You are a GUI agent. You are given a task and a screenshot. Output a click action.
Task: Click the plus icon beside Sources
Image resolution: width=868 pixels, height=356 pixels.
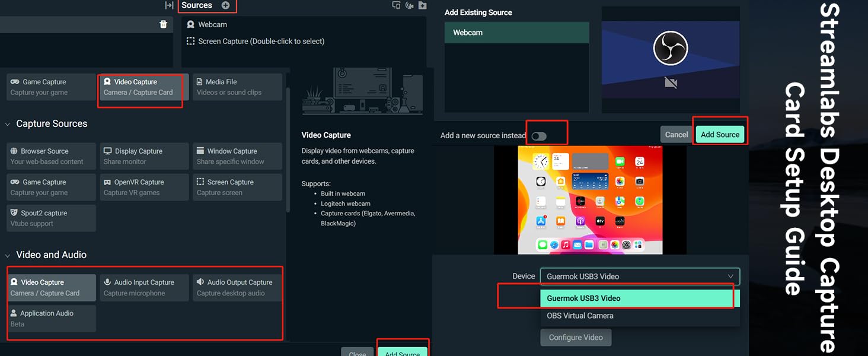pyautogui.click(x=225, y=5)
